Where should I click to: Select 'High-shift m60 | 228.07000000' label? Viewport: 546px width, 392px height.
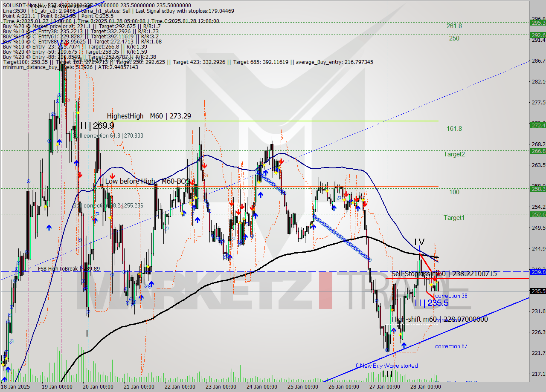[x=440, y=319]
